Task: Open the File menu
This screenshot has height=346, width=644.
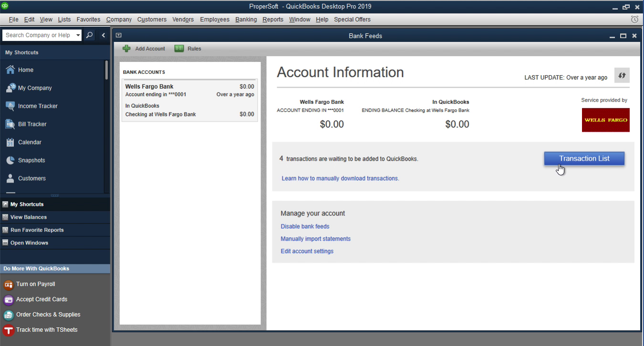Action: click(13, 20)
